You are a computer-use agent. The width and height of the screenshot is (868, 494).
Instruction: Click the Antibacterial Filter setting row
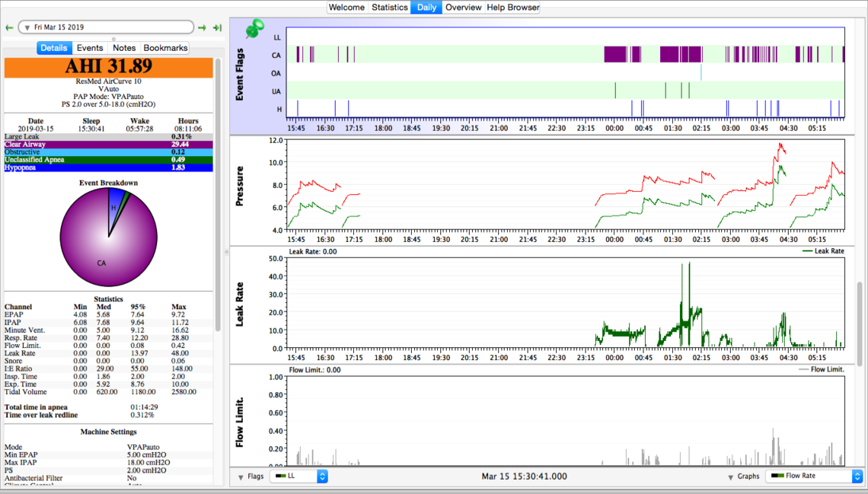point(108,479)
